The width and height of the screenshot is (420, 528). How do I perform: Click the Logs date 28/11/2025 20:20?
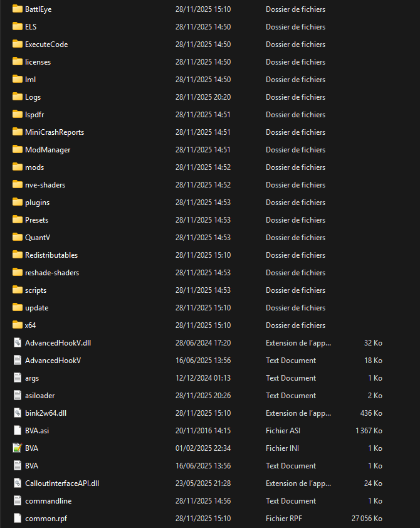[x=203, y=97]
